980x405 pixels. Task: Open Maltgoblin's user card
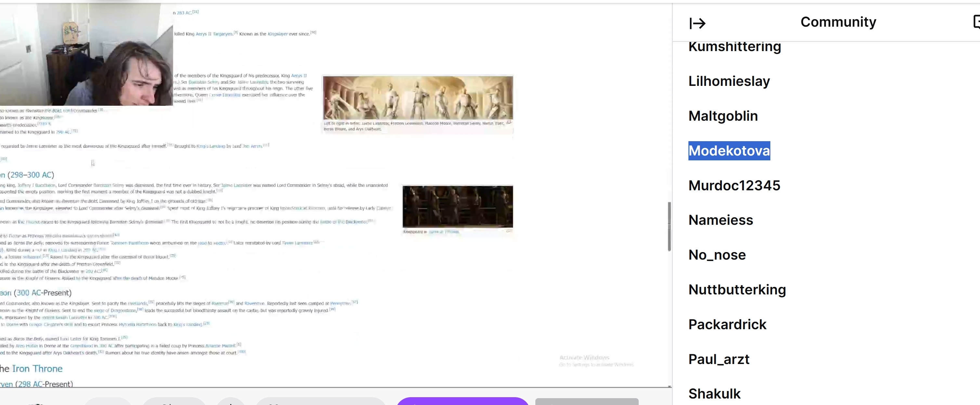point(723,116)
